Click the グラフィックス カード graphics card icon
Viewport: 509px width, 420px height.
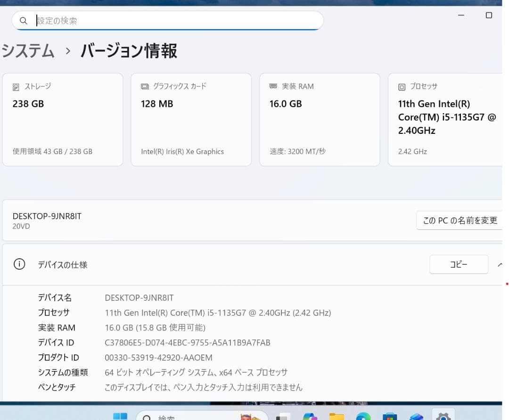coord(144,86)
